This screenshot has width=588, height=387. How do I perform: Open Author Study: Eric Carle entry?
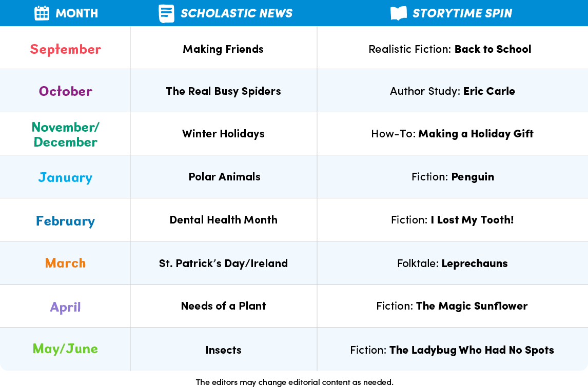click(x=452, y=91)
